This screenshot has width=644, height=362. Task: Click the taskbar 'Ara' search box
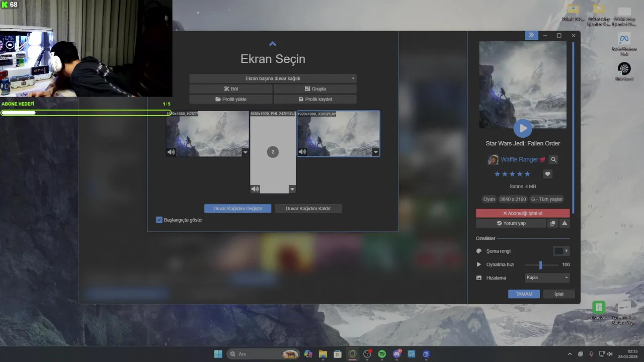pos(264,354)
